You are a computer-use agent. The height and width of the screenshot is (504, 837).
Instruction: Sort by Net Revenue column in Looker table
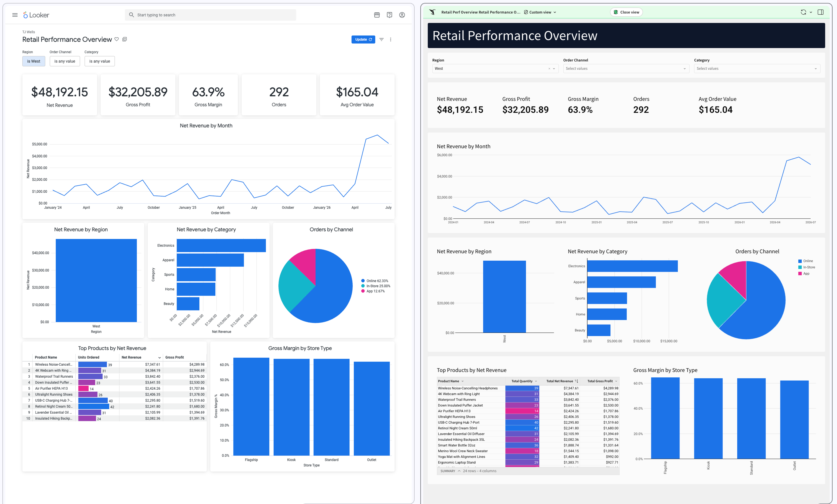pos(141,357)
